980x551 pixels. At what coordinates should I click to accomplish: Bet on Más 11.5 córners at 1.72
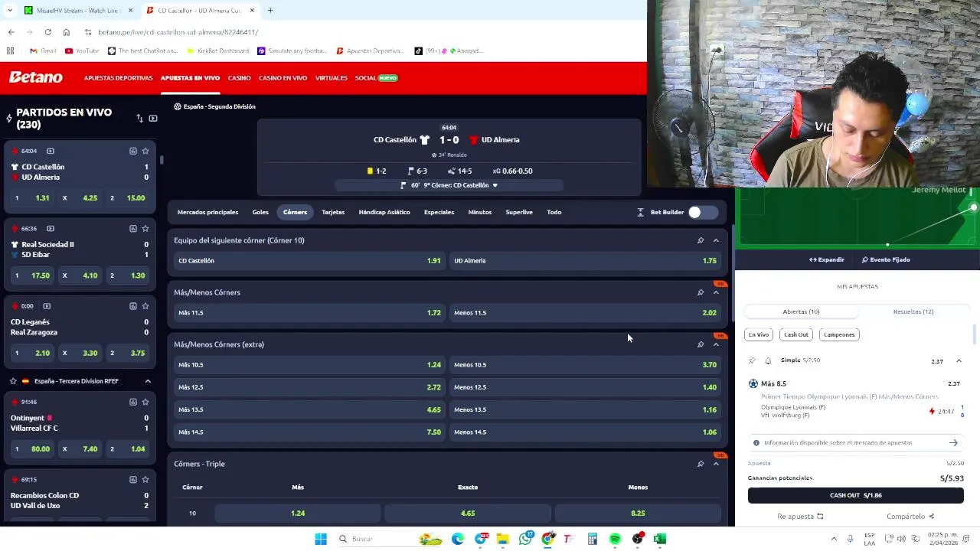[308, 312]
